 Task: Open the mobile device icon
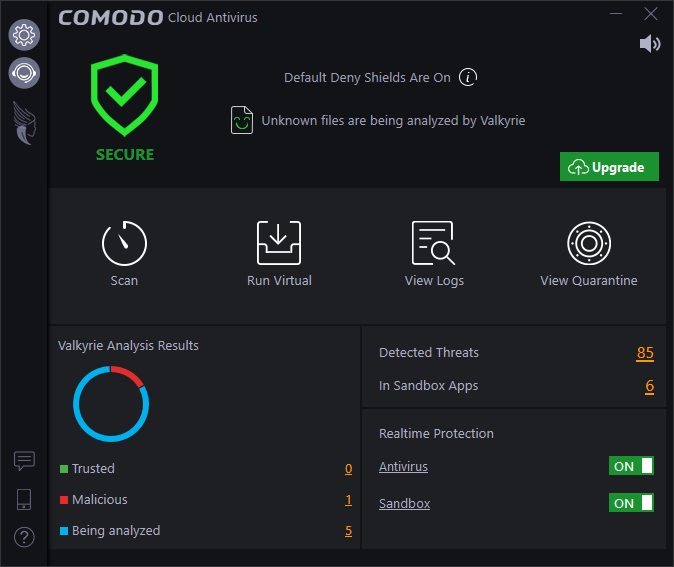(24, 500)
